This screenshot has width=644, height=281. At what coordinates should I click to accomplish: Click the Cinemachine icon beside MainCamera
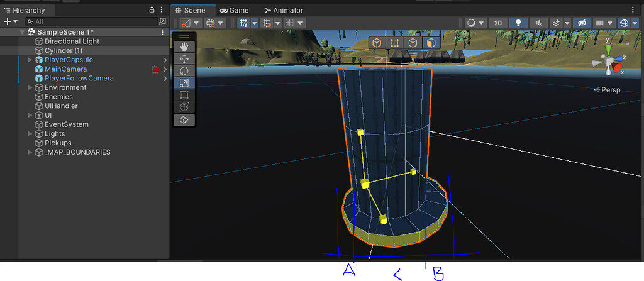155,69
